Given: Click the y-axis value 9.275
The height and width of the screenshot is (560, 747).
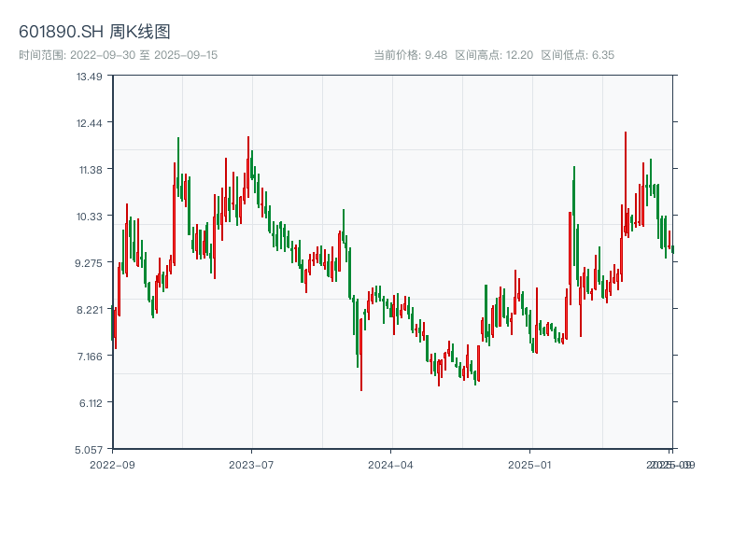Looking at the screenshot, I should (x=89, y=263).
